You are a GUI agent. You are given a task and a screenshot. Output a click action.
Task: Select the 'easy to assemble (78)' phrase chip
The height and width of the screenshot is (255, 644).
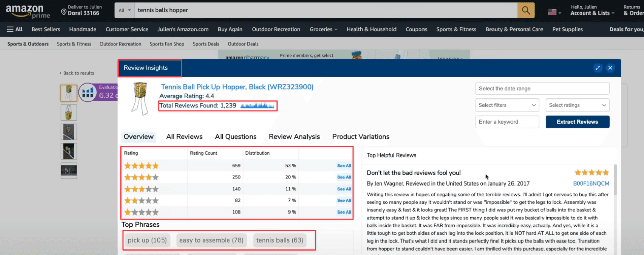click(x=211, y=240)
